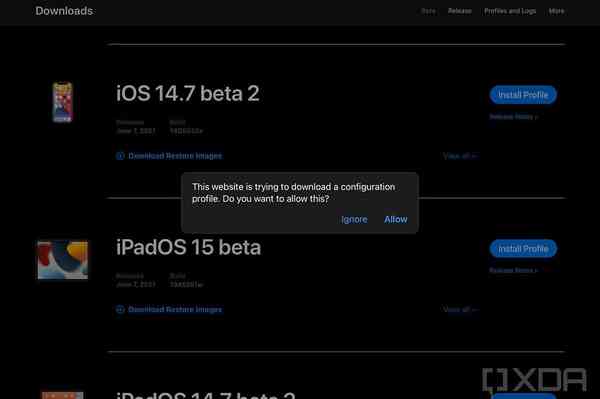Click the iPadOS 15 beta heading

tap(188, 247)
